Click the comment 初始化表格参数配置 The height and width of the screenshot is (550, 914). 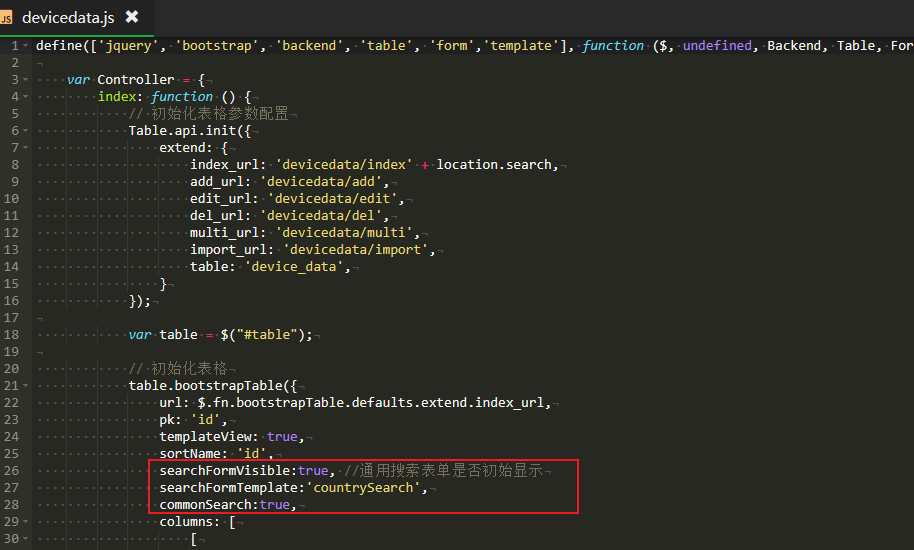[209, 114]
